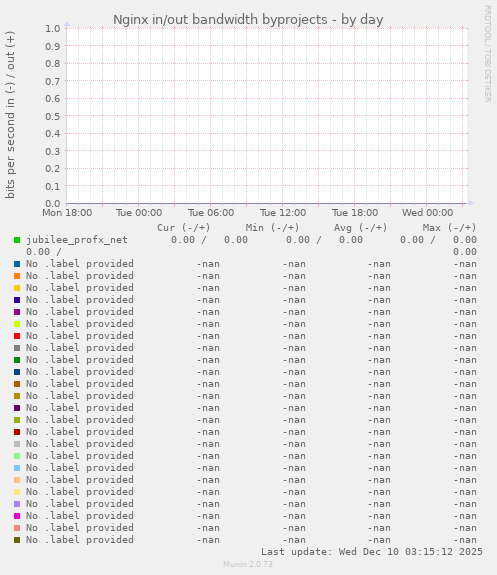Image resolution: width=497 pixels, height=575 pixels.
Task: Pick the magenta legend color square
Action: click(x=17, y=516)
